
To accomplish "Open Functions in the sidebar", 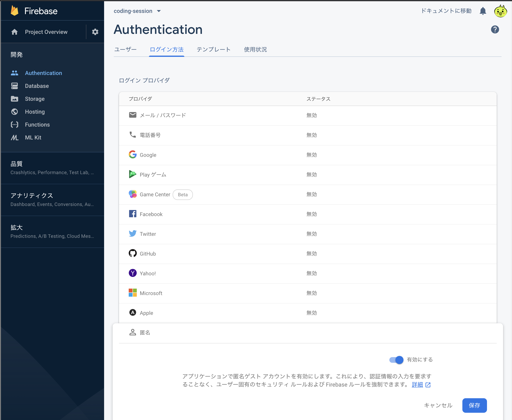I will [37, 125].
